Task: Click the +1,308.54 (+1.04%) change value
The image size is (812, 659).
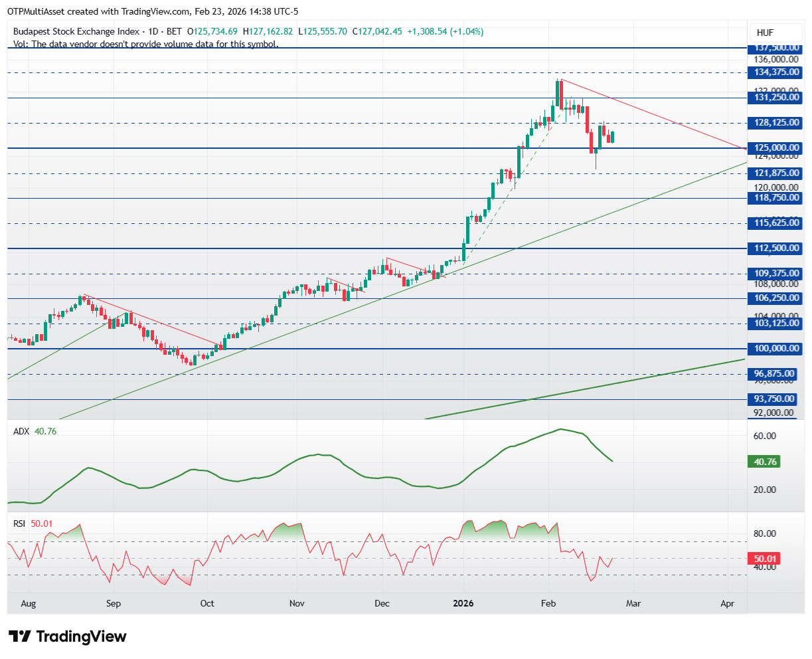Action: tap(446, 31)
